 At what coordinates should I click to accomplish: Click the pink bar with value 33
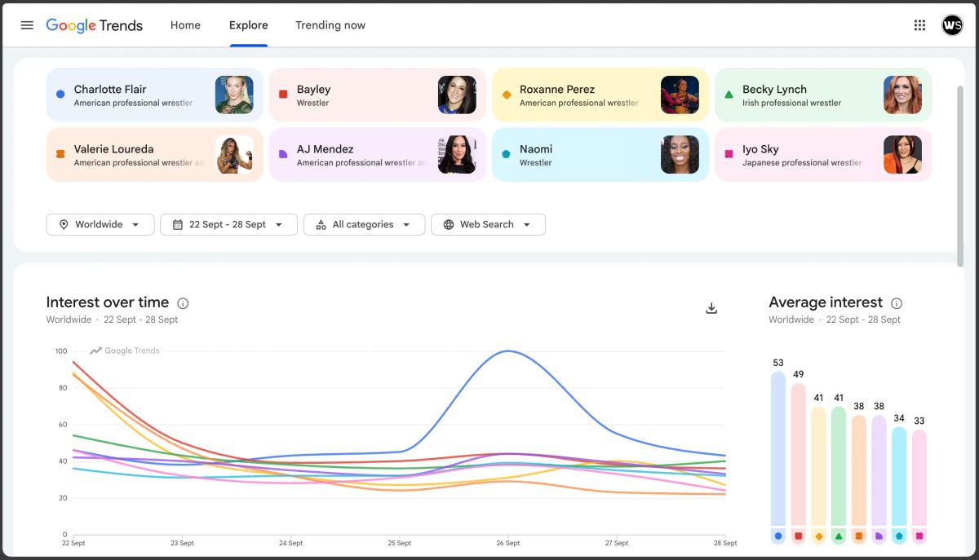tap(919, 478)
